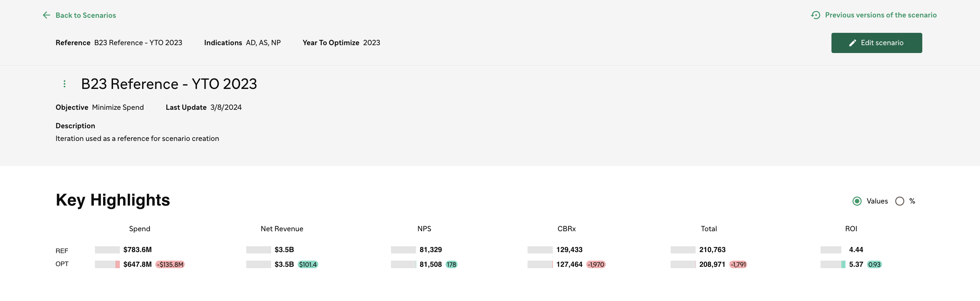This screenshot has height=301, width=980.
Task: Click the version history clock icon
Action: (x=815, y=15)
